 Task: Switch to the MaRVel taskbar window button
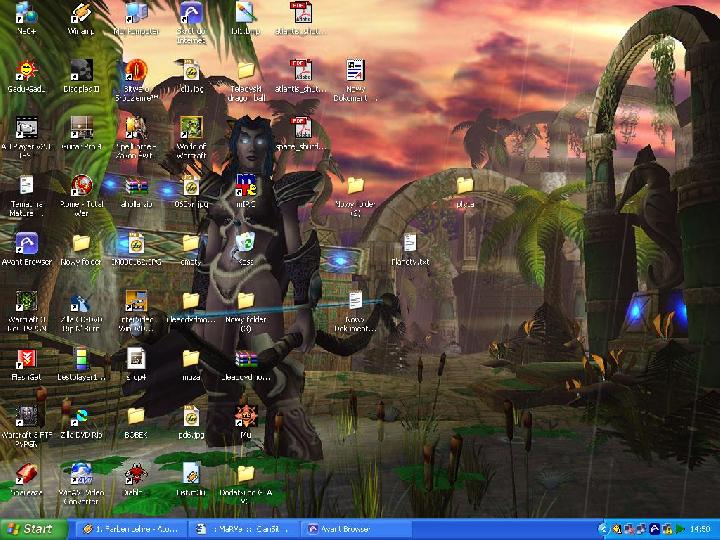(x=244, y=529)
